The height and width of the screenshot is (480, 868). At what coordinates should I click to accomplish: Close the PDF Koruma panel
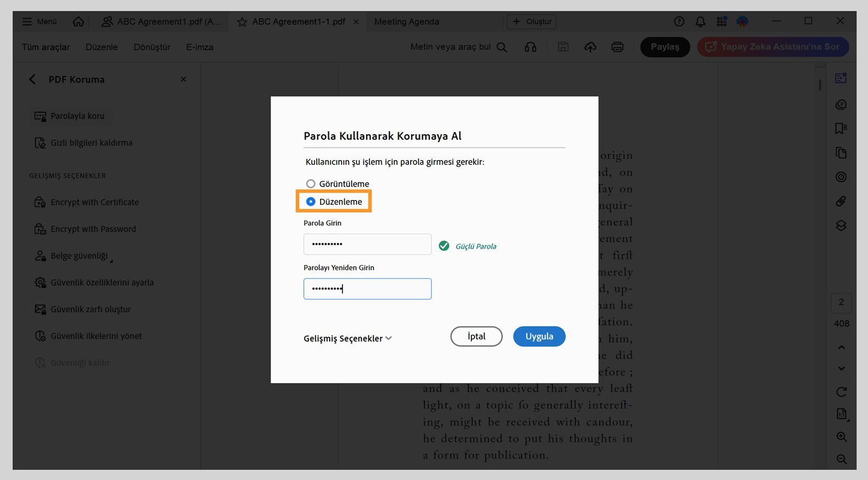pyautogui.click(x=183, y=79)
